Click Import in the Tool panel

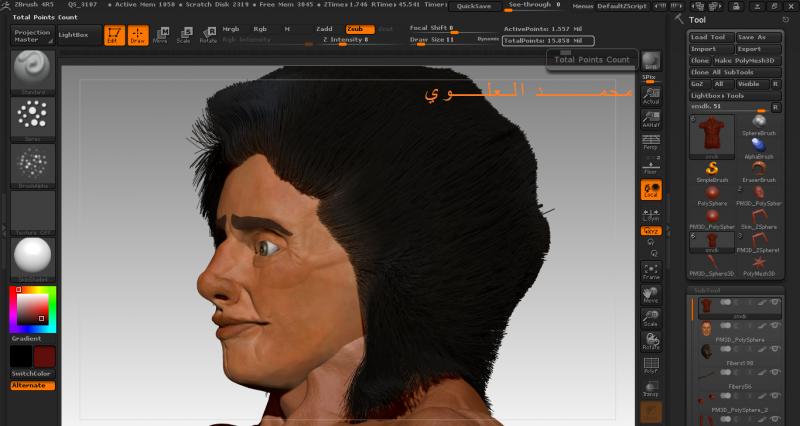pos(712,49)
